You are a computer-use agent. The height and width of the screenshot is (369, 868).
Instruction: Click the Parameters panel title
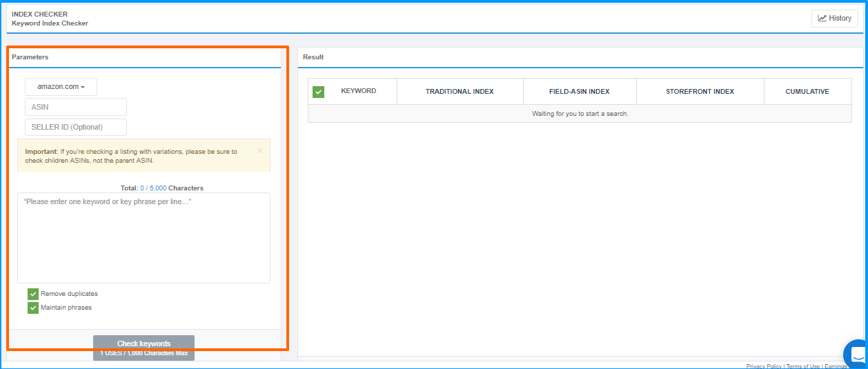point(30,57)
